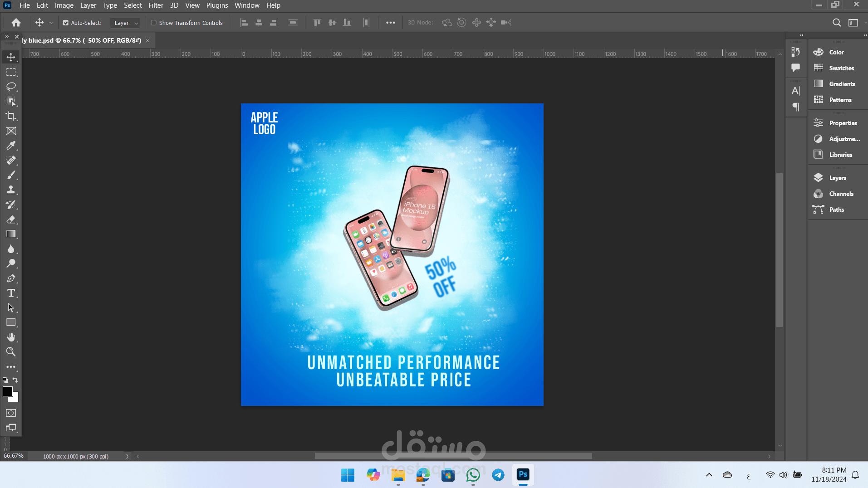Select the Rectangle shape tool
Viewport: 868px width, 488px height.
11,322
